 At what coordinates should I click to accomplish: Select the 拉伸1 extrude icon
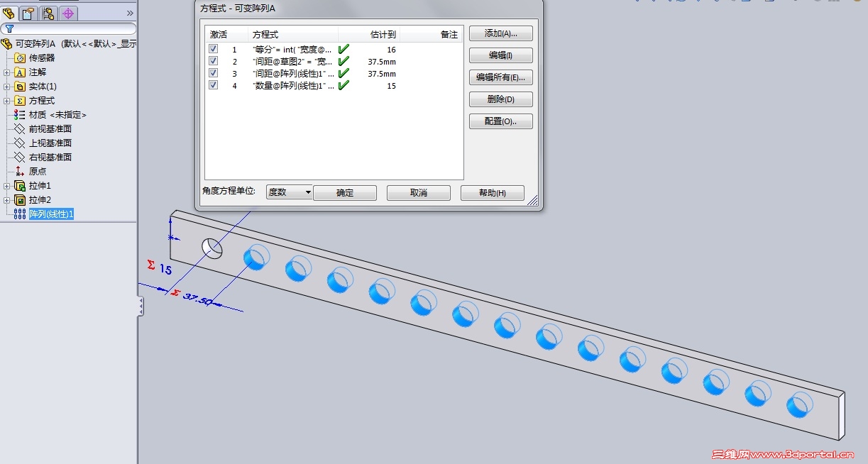pos(20,186)
